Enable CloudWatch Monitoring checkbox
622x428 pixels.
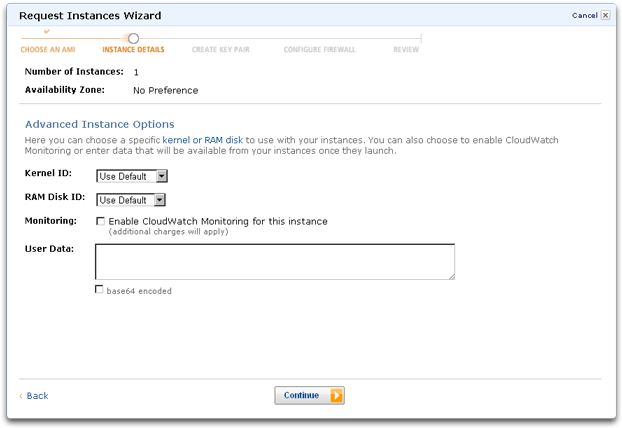click(101, 221)
